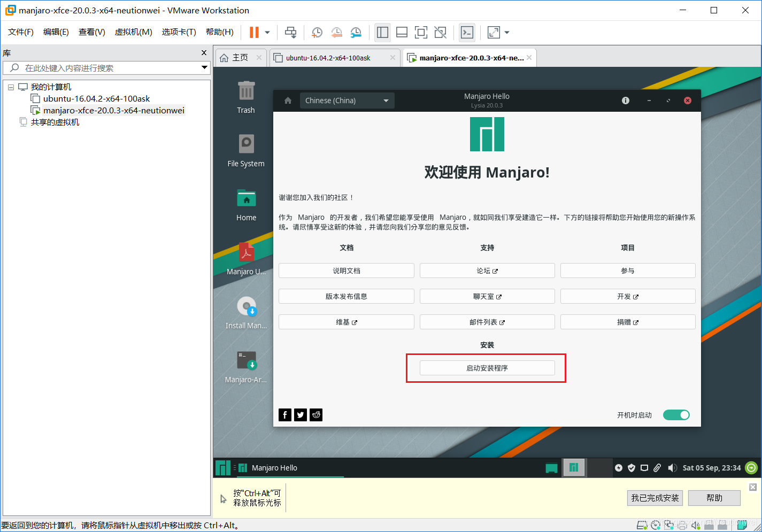
Task: Select manjaro-xfce-20.0.3-x64-neutionwei in library tree
Action: pyautogui.click(x=113, y=110)
